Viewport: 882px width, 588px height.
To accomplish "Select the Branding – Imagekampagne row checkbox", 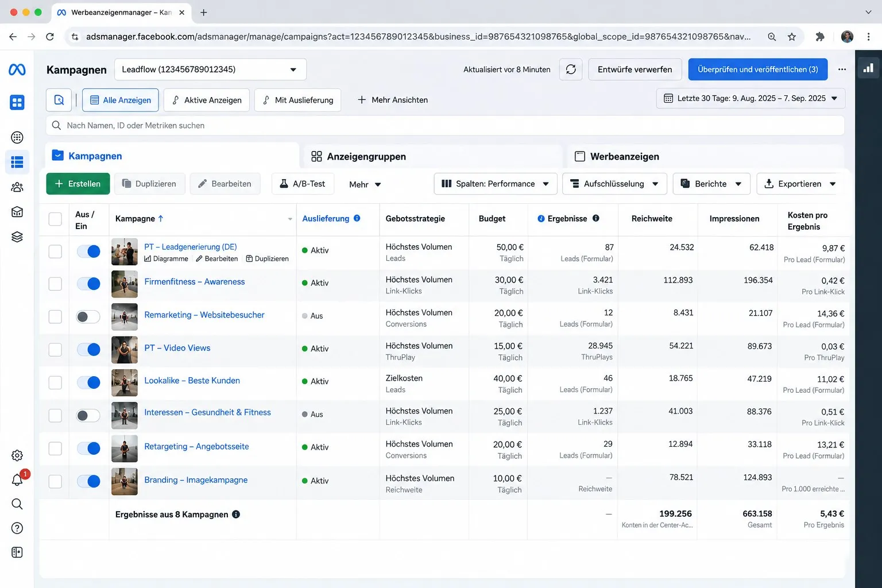I will point(55,481).
